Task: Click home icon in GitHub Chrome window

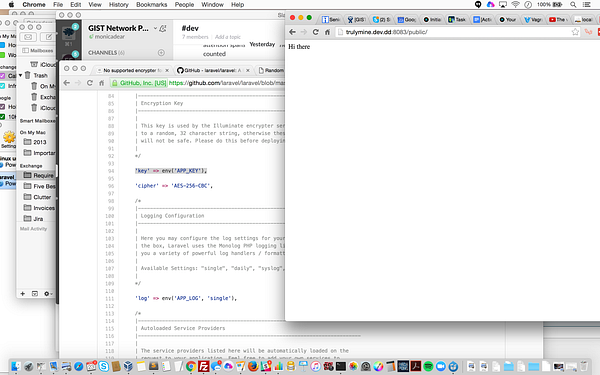Action: 102,83
